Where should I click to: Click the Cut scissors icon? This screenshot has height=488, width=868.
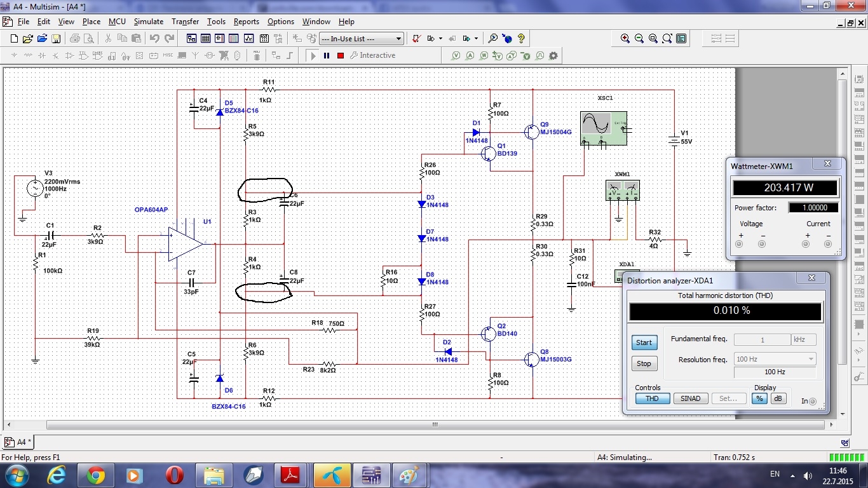coord(108,39)
